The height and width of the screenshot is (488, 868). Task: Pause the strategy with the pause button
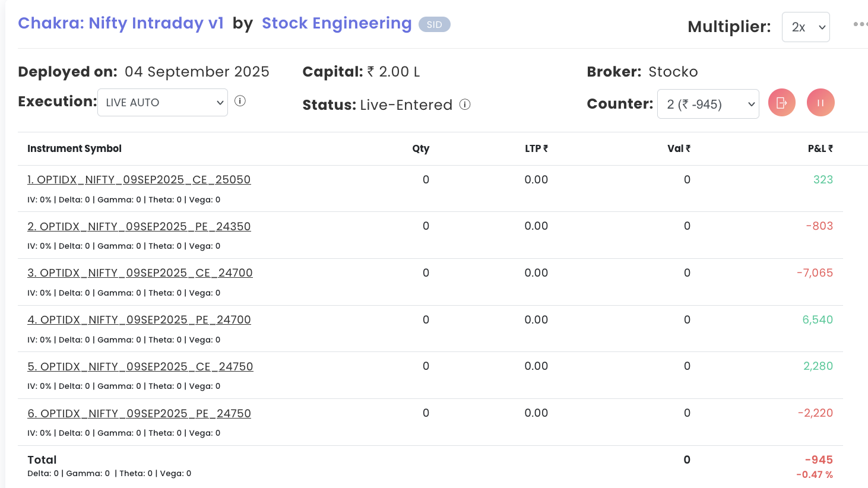[821, 103]
